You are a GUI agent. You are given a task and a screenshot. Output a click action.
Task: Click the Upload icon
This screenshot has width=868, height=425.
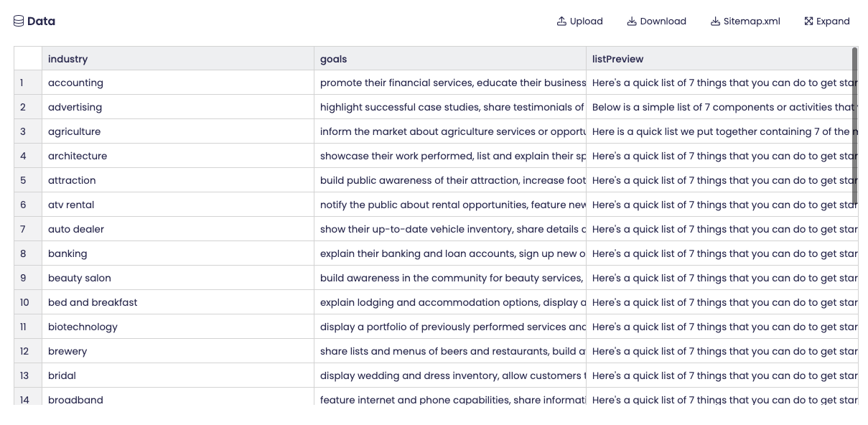[561, 21]
